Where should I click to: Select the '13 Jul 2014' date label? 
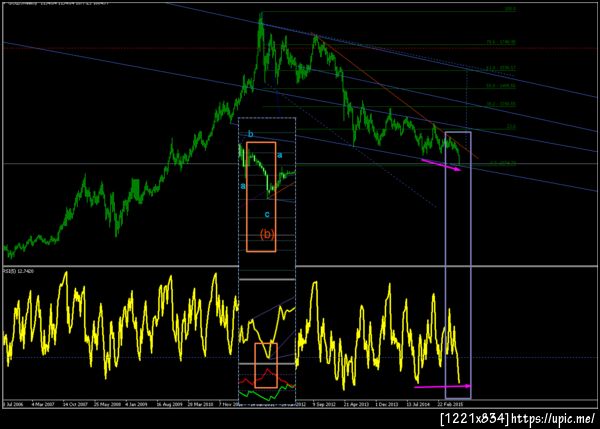tap(418, 404)
